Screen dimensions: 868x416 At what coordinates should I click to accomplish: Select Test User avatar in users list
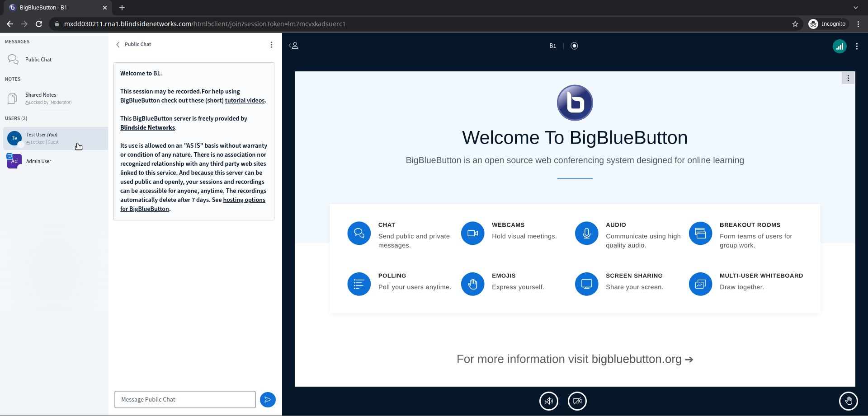click(x=14, y=138)
